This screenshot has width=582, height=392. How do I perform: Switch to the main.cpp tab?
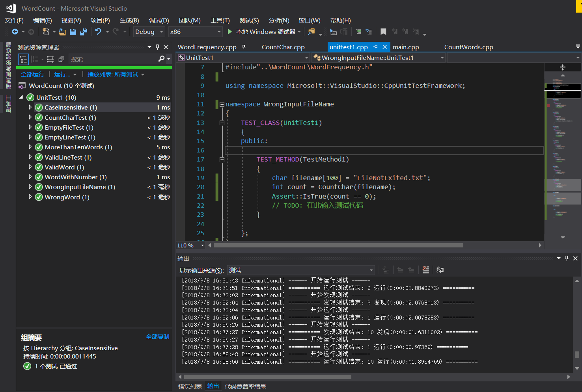[406, 47]
